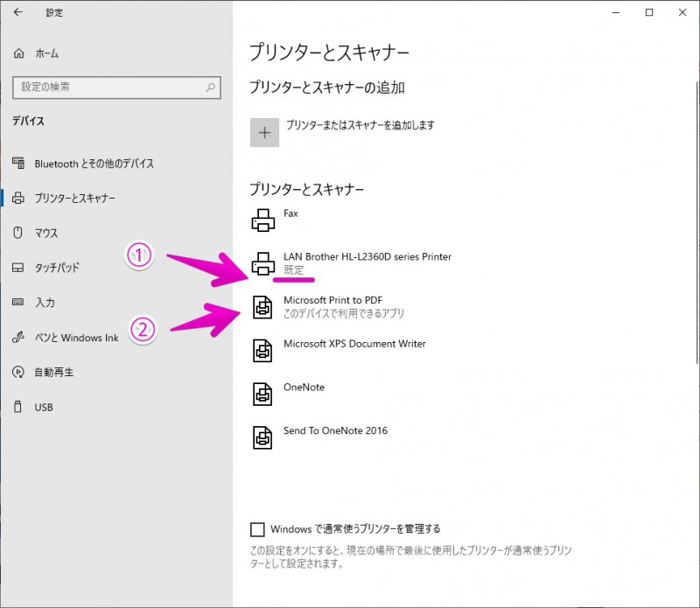Open 入力 settings section
The image size is (700, 608).
click(45, 303)
